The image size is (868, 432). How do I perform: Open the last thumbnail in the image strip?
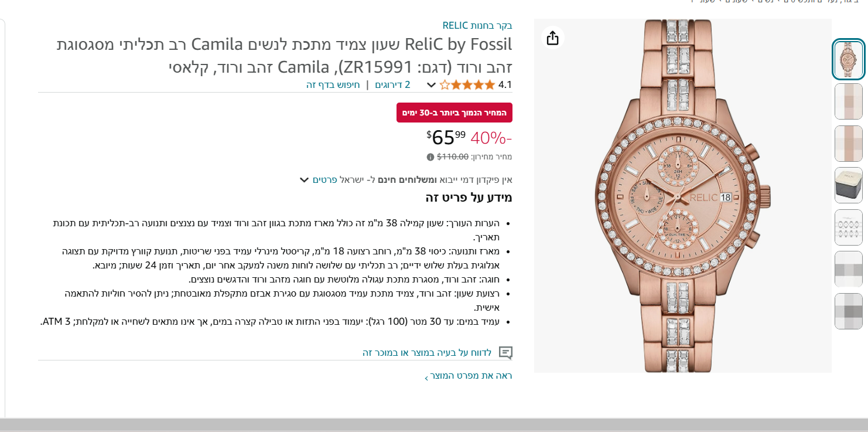[848, 311]
